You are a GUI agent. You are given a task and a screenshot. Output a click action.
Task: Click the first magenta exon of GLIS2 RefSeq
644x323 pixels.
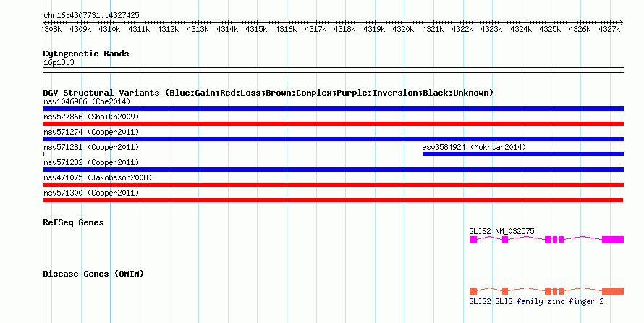[x=473, y=240]
